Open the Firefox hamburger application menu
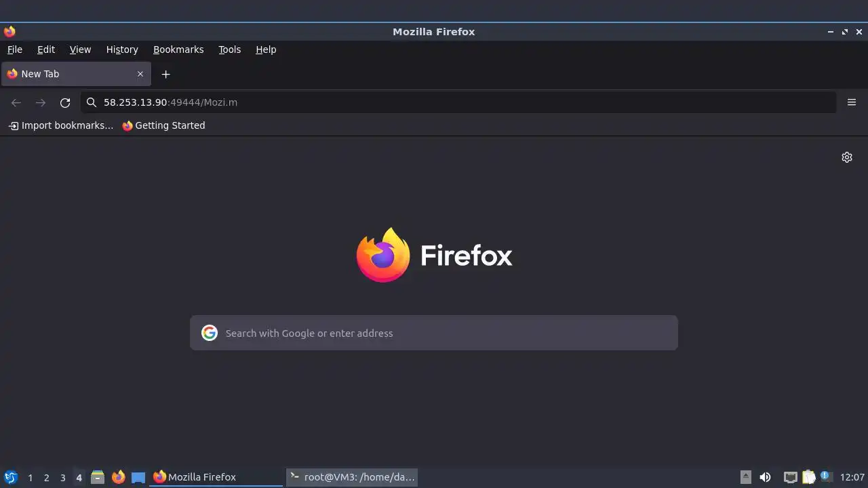 tap(852, 102)
